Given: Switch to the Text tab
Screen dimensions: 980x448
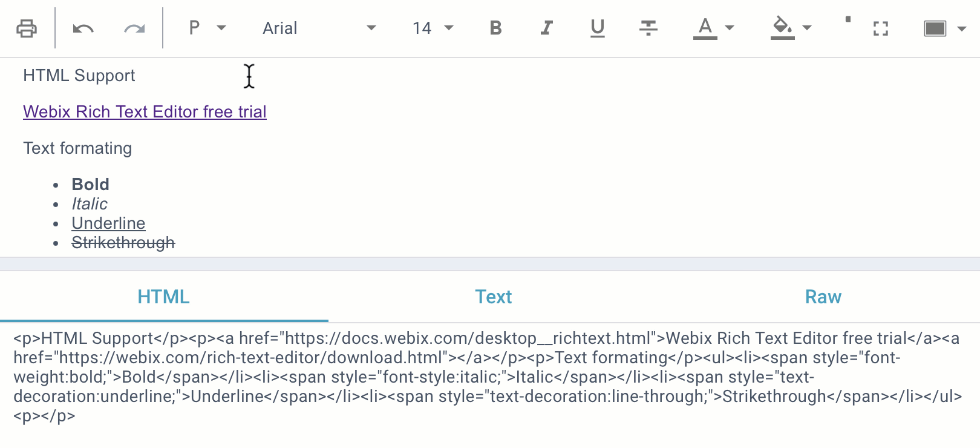Looking at the screenshot, I should point(493,297).
